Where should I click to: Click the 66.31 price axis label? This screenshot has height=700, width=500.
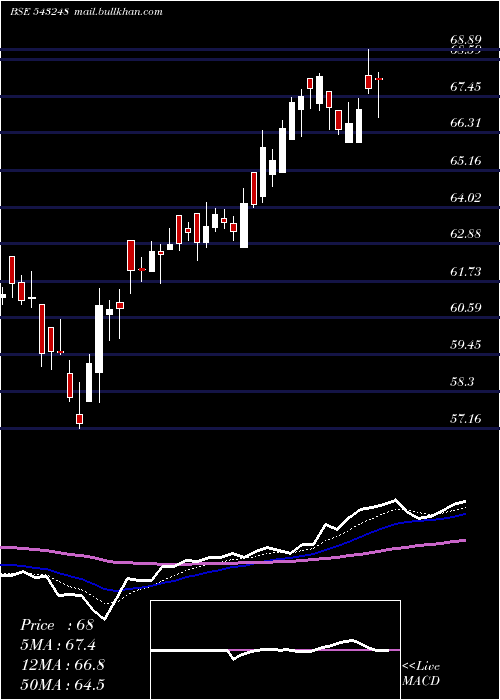(465, 122)
